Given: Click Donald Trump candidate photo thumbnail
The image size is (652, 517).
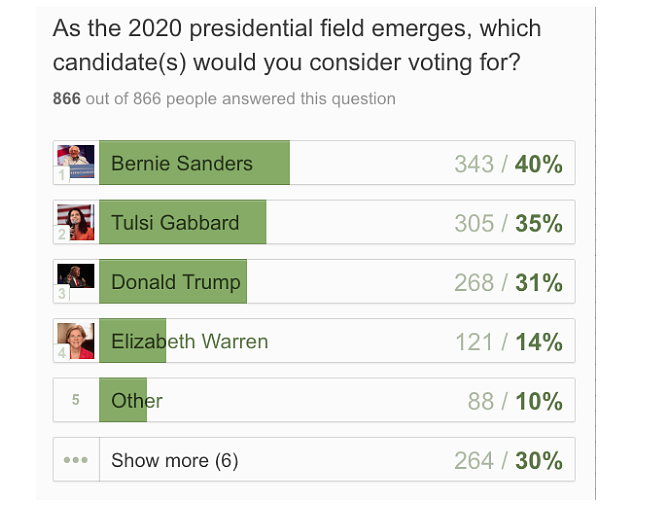Looking at the screenshot, I should 76,281.
